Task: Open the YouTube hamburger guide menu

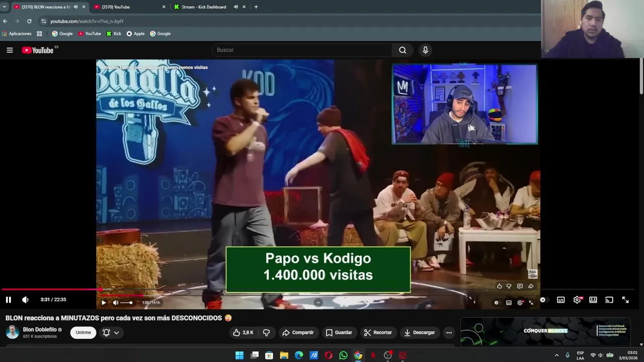Action: tap(10, 50)
